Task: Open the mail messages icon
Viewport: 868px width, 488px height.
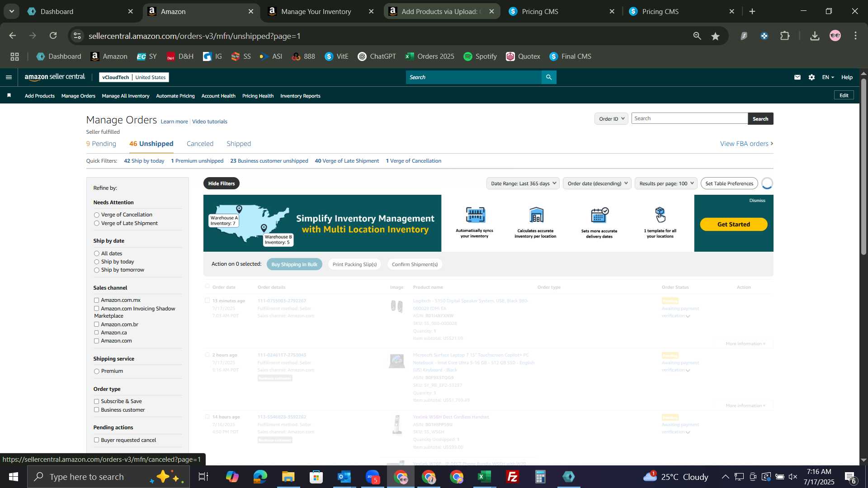Action: (797, 77)
